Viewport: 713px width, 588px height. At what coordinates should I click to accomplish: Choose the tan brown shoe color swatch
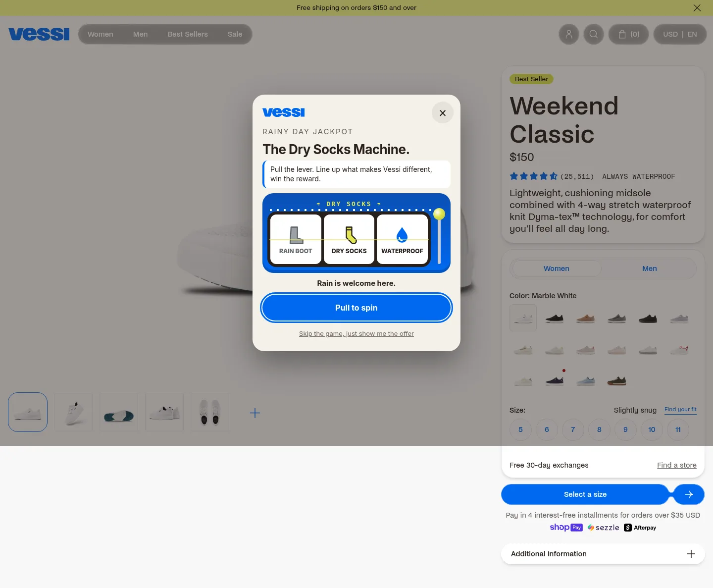586,318
